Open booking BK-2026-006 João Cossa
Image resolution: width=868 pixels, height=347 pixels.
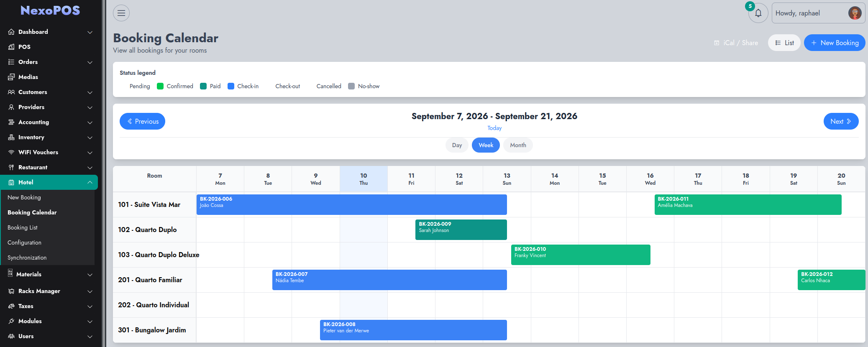(352, 204)
